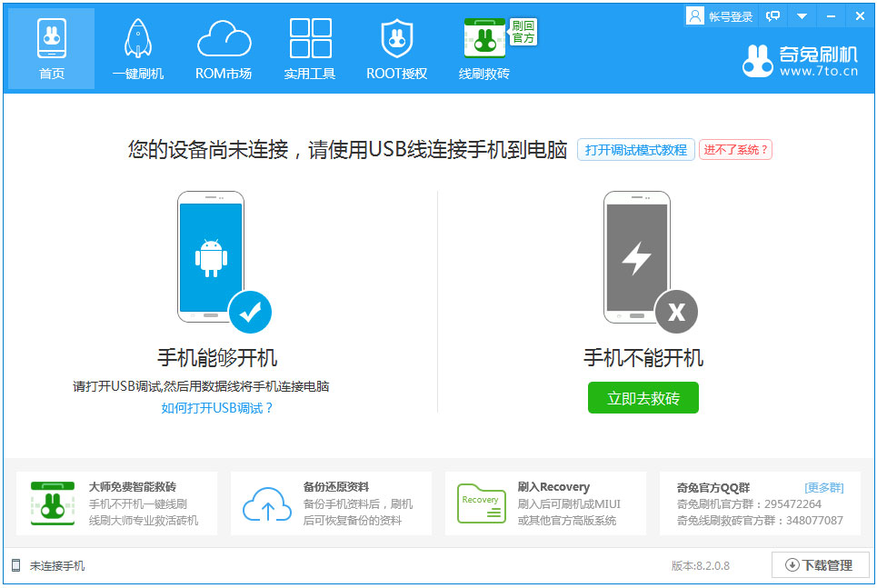Open the 打开调试模式教程 tutorial

click(x=636, y=150)
